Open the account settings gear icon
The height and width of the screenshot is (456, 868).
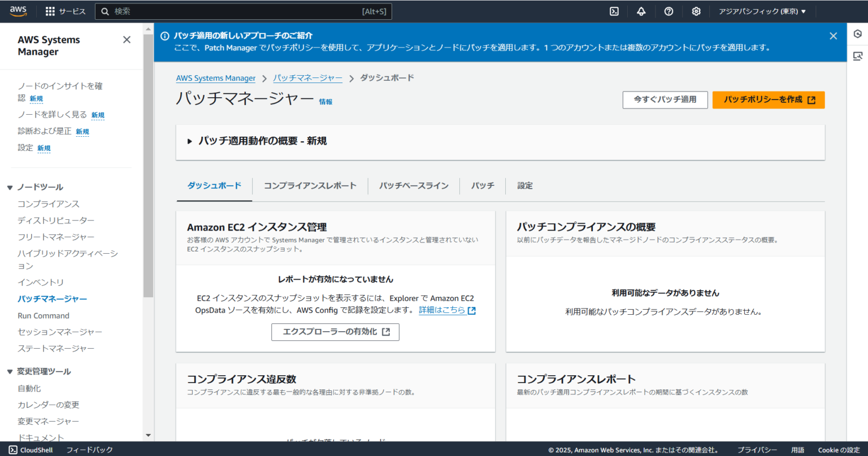pos(696,11)
